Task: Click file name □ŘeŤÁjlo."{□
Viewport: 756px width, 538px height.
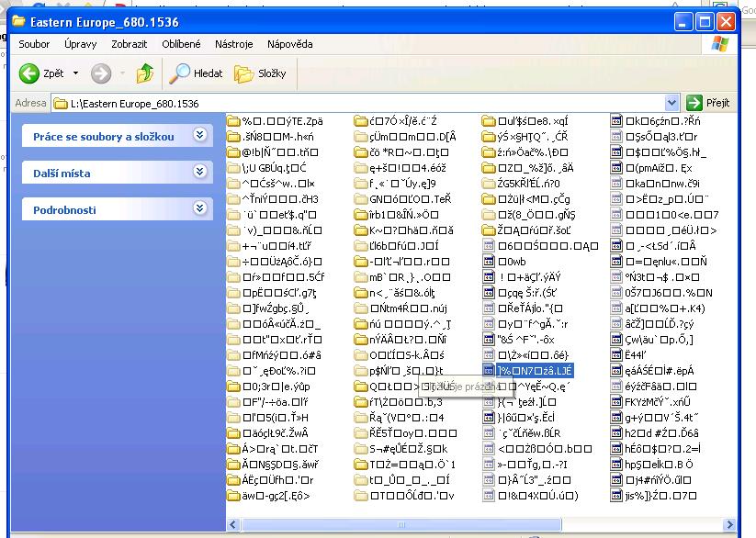Action: [x=530, y=308]
